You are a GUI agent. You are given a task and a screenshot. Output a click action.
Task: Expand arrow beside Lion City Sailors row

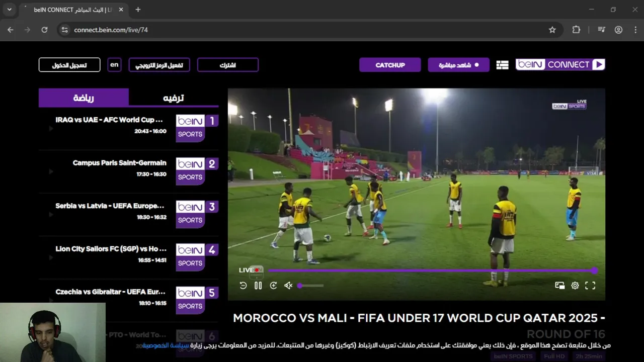[51, 258]
